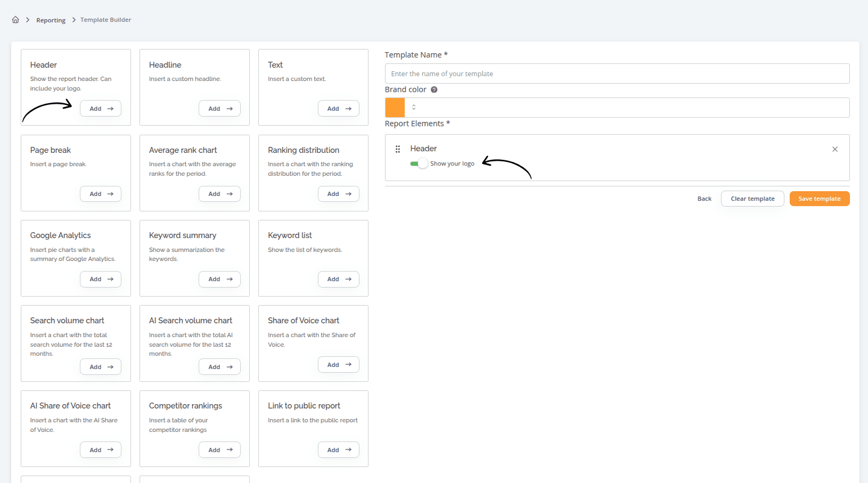Add the Keyword list element
868x483 pixels.
click(x=339, y=279)
